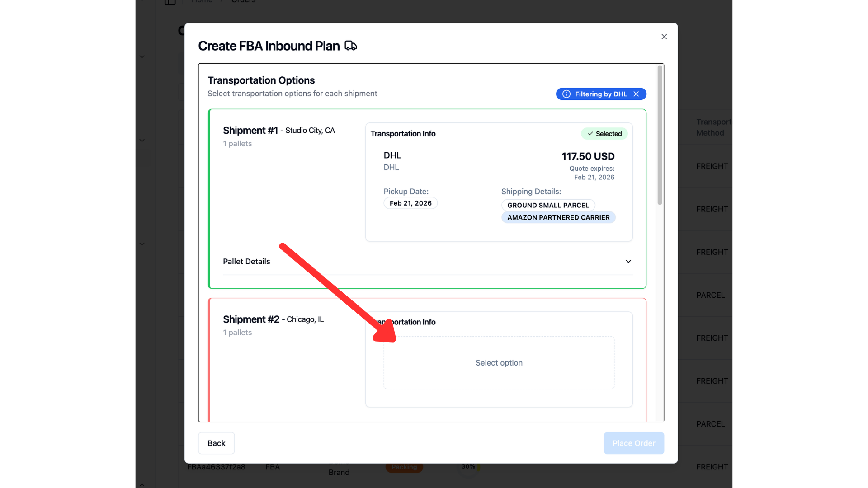Close the Create FBA Inbound Plan dialog

664,37
